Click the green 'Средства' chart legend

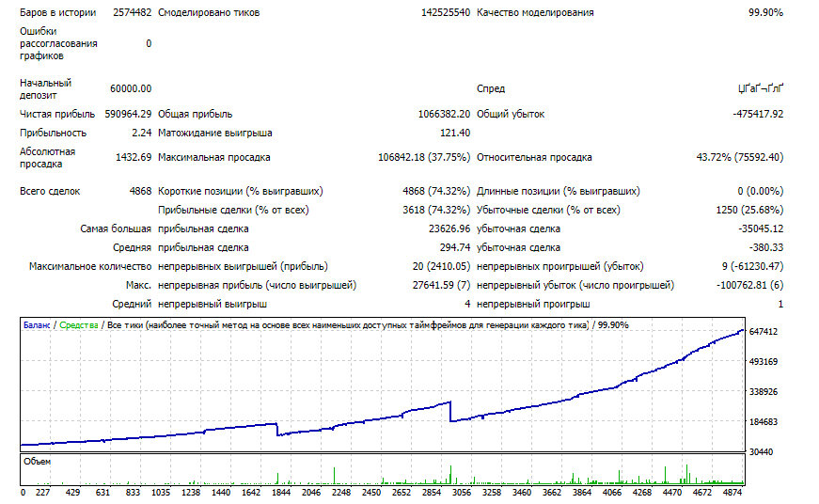tap(79, 325)
